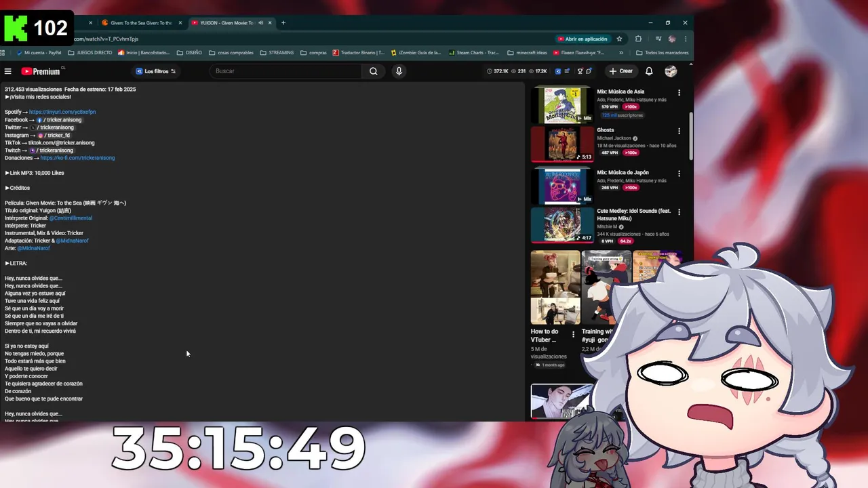Open @MidnaNarof link on the Arte line
This screenshot has width=868, height=488.
point(34,248)
